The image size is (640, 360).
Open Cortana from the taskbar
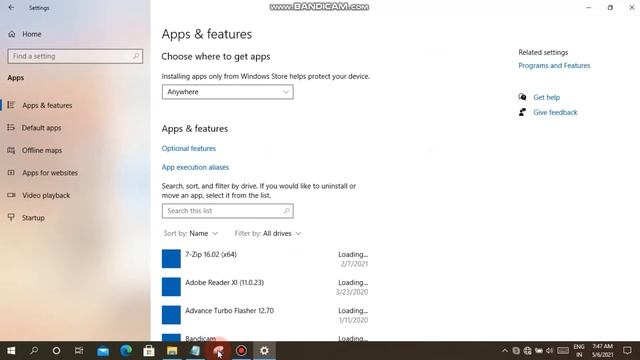[x=56, y=351]
